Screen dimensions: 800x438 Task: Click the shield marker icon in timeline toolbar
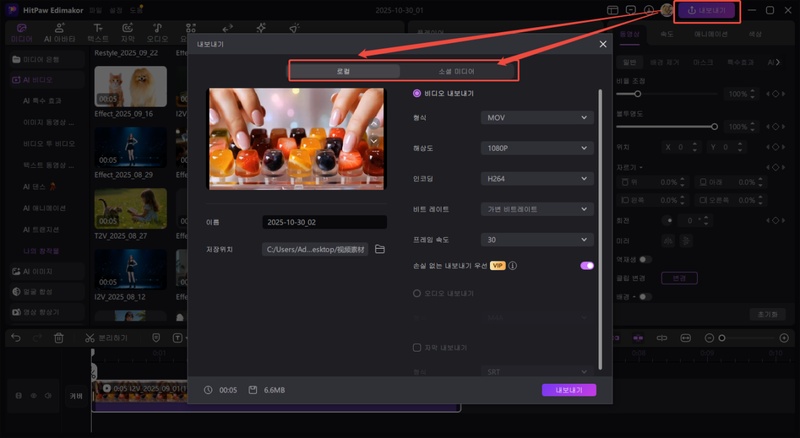tap(156, 338)
